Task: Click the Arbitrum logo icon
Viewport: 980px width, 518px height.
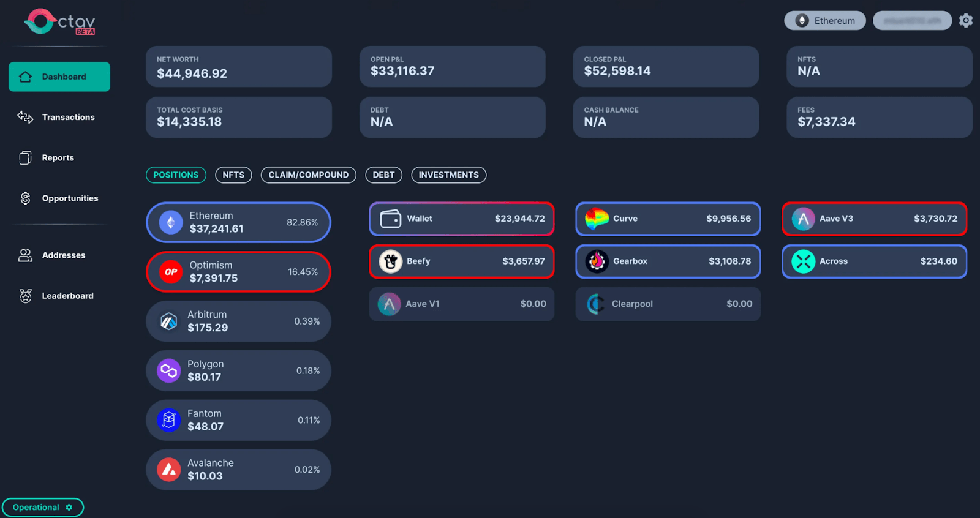Action: click(169, 321)
